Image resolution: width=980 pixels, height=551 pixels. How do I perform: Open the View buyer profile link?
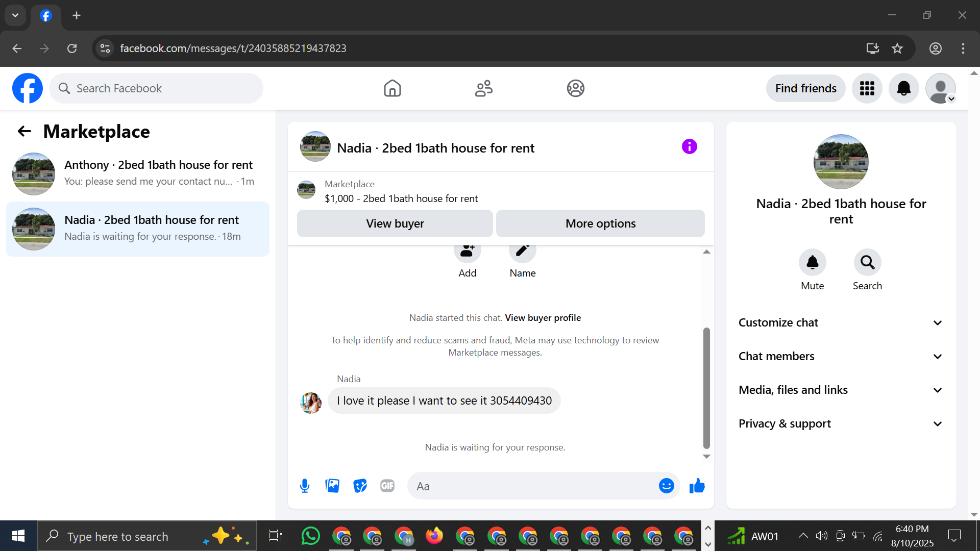coord(543,318)
